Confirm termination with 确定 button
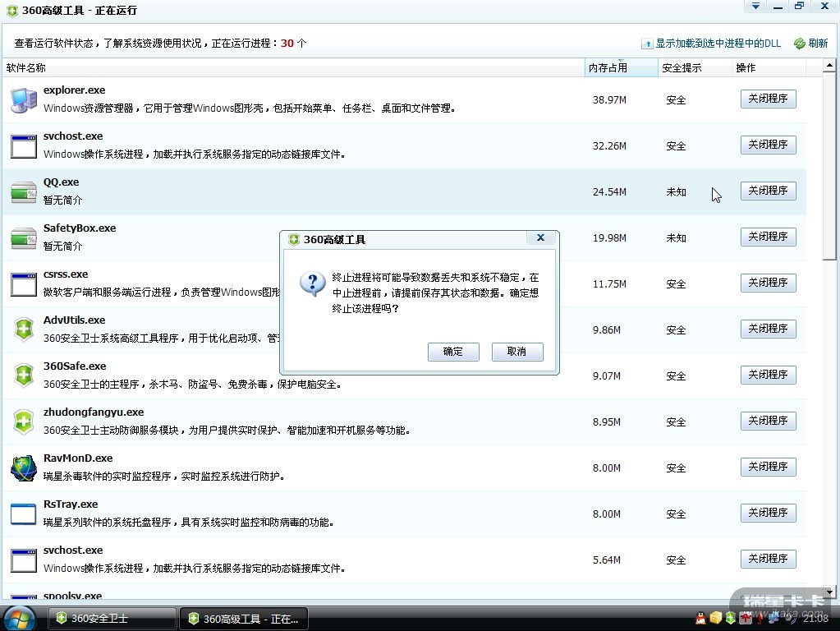The height and width of the screenshot is (631, 840). 453,352
